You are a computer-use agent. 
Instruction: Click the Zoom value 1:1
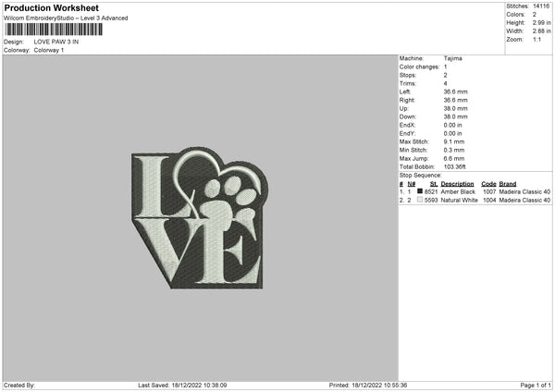pyautogui.click(x=536, y=40)
